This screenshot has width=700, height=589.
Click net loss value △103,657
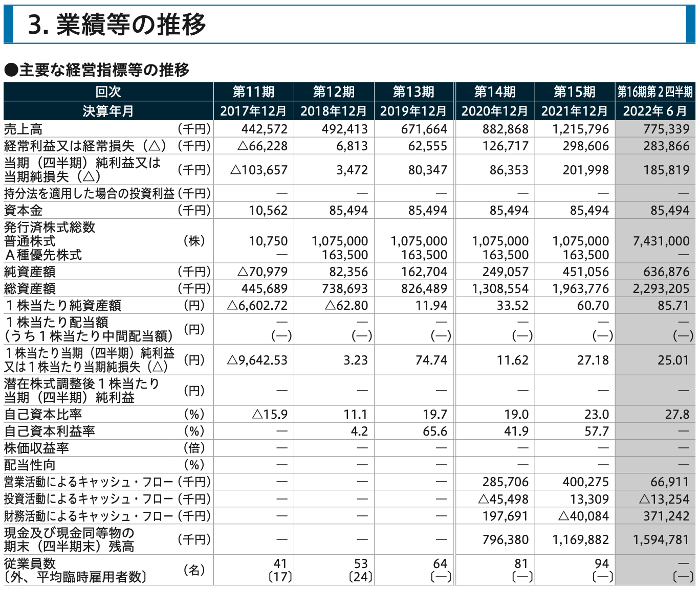(259, 170)
